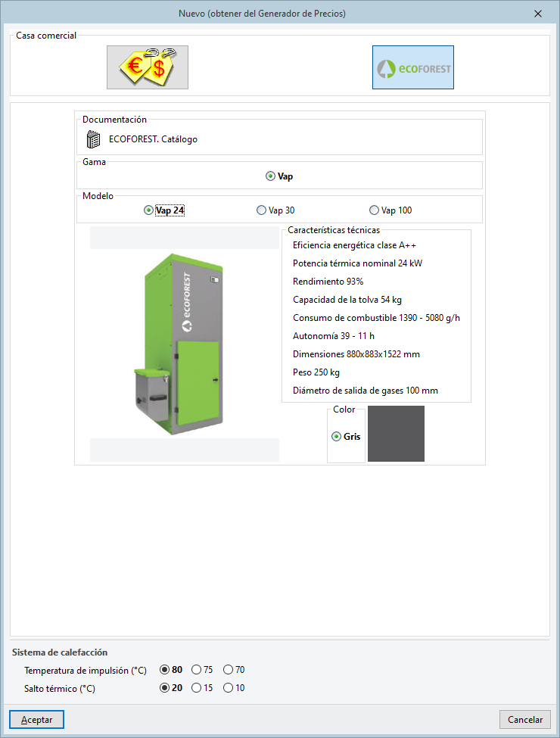The image size is (560, 738).
Task: Click 'Potencia térmica nominal 24 kW' text
Action: (x=358, y=263)
